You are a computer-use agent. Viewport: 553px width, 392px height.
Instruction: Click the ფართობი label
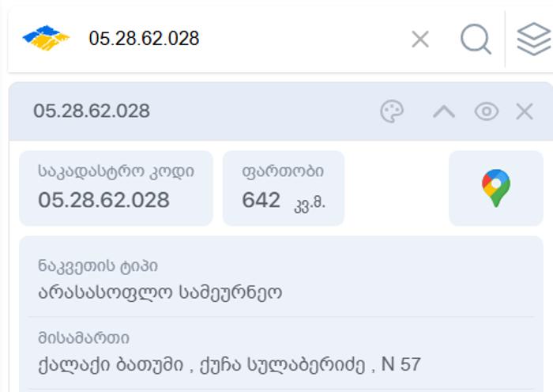click(x=283, y=171)
